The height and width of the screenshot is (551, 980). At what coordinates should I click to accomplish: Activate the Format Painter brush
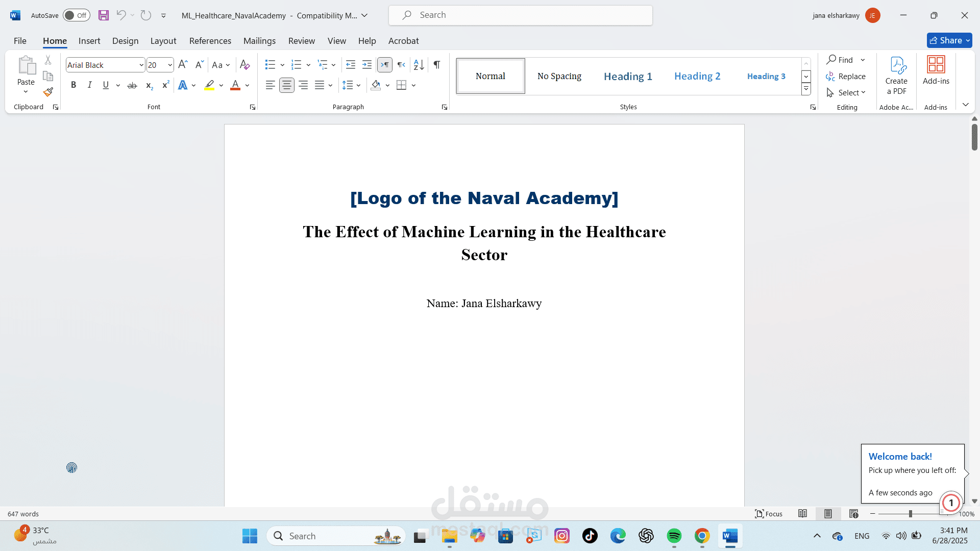[x=48, y=92]
